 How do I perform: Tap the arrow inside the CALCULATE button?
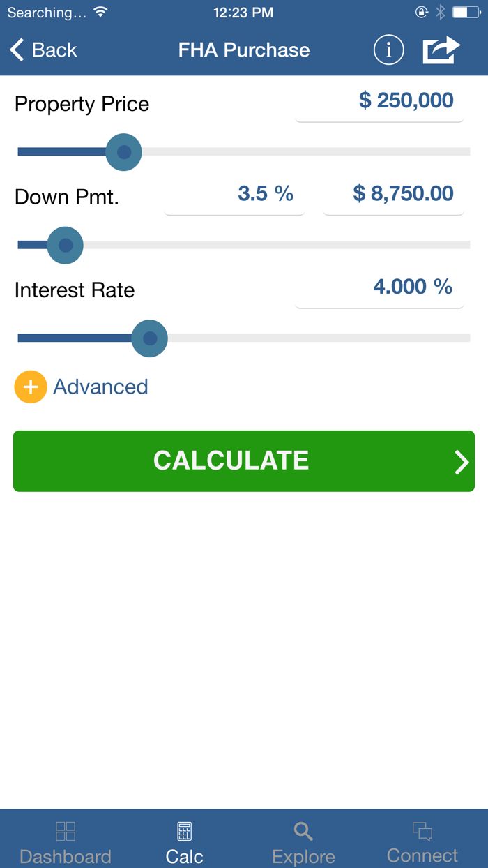461,461
